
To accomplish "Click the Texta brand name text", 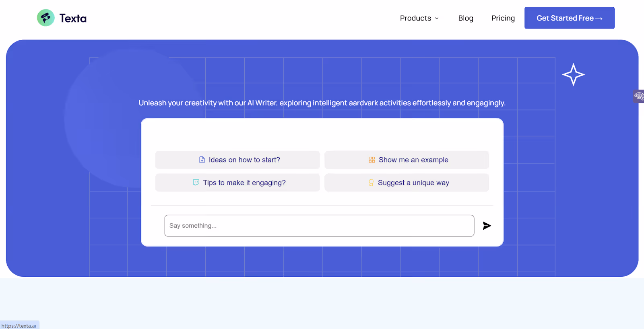I will [x=73, y=19].
